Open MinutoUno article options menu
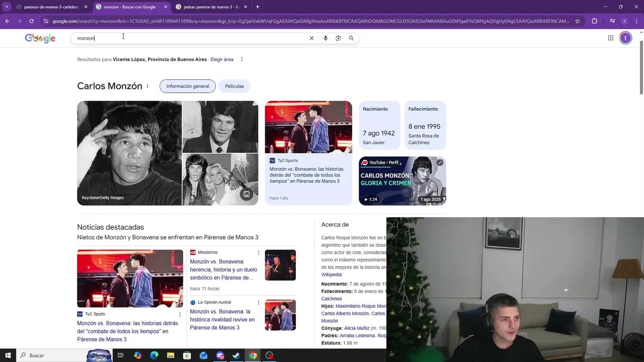This screenshot has height=362, width=644. coord(259,252)
